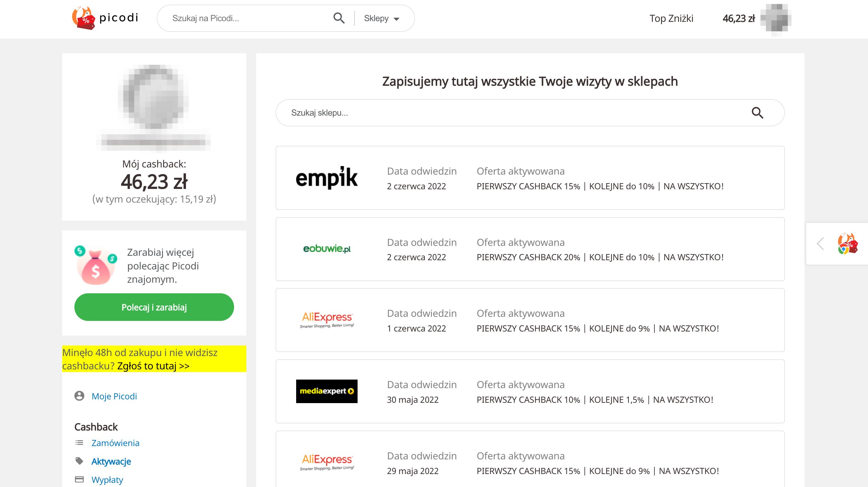
Task: Click the Aktywacje tag icon
Action: pos(79,461)
